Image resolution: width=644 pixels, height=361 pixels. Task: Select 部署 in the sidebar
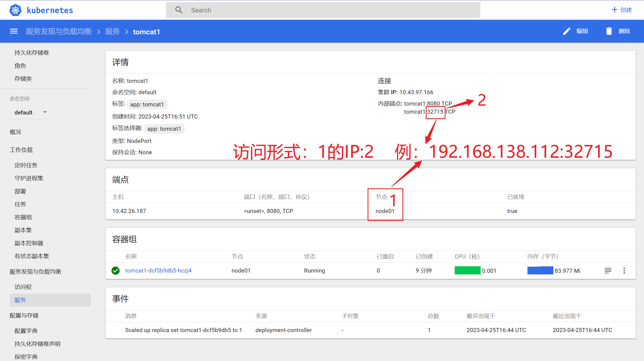point(20,191)
